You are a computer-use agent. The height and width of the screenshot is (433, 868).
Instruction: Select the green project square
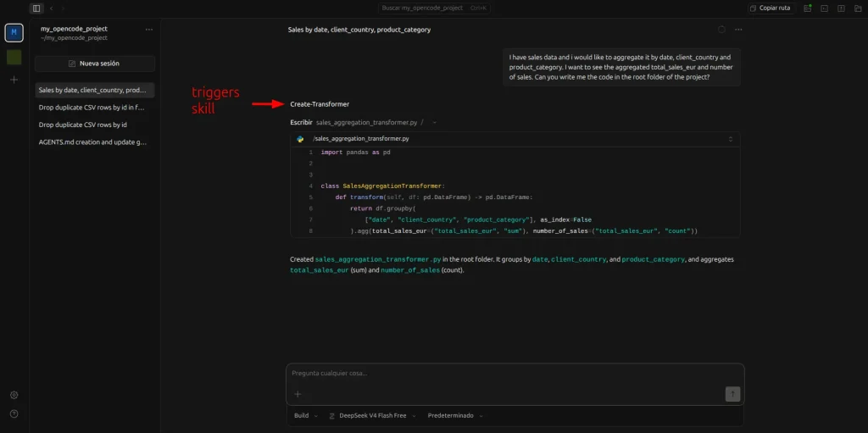[x=14, y=57]
